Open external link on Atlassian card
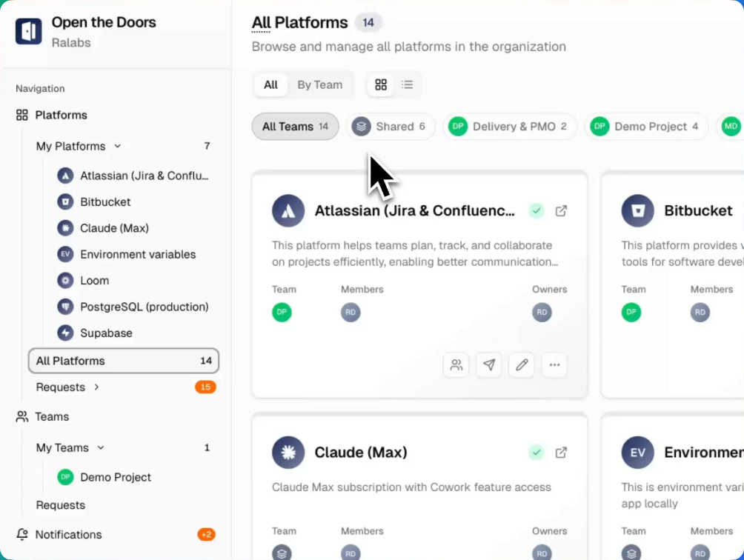 click(561, 210)
